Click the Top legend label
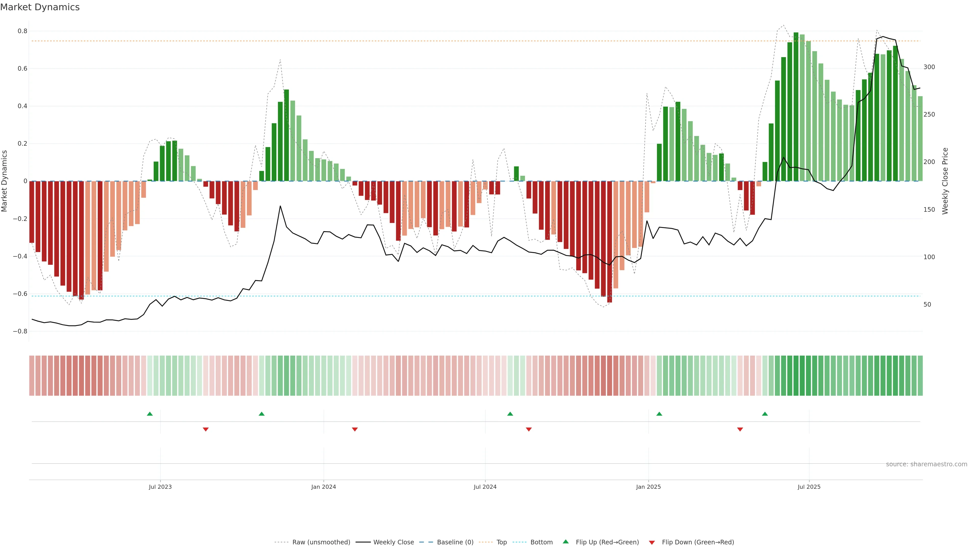980x551 pixels. pos(501,542)
